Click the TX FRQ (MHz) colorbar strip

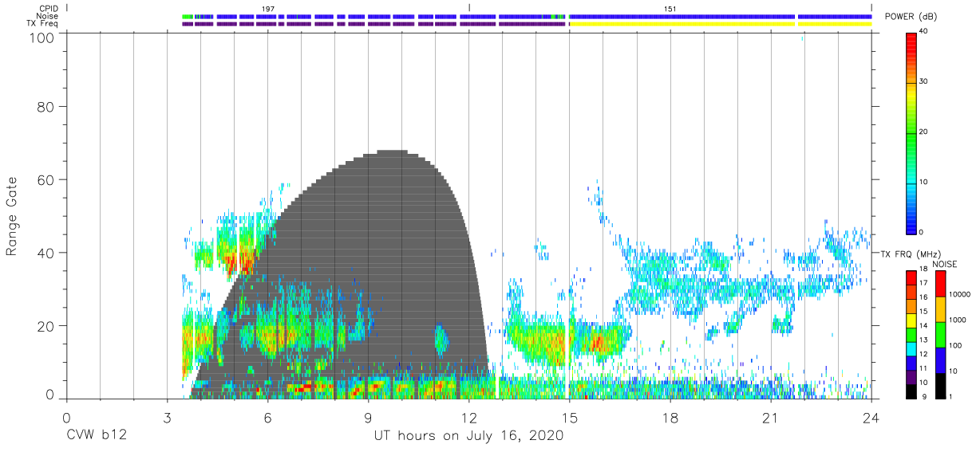click(x=912, y=335)
